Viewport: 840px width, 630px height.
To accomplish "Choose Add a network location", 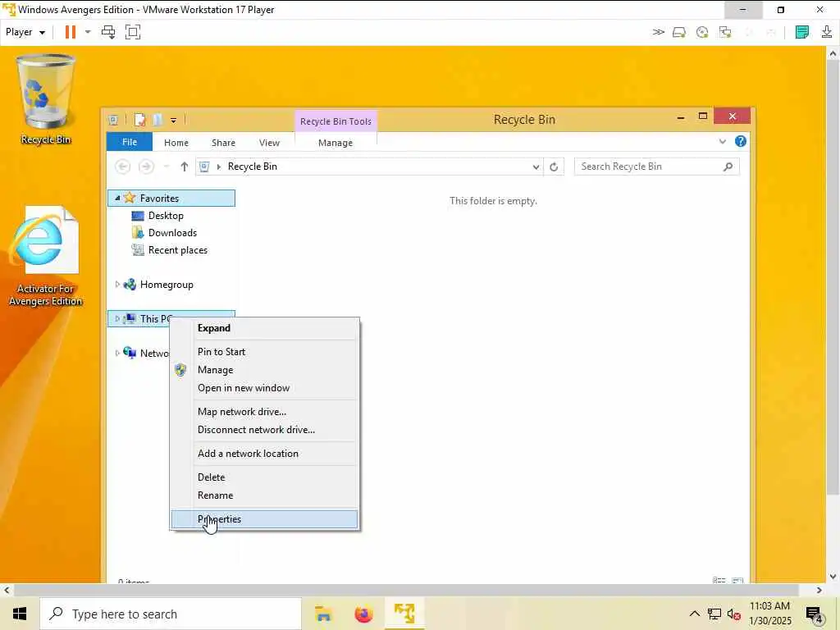I will (x=264, y=453).
